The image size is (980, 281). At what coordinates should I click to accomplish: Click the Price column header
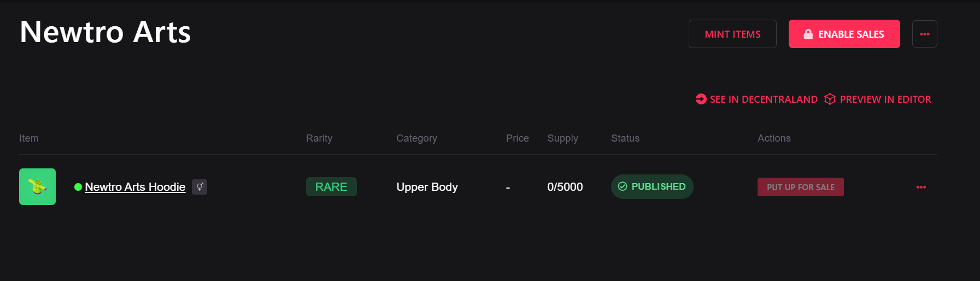[x=517, y=138]
